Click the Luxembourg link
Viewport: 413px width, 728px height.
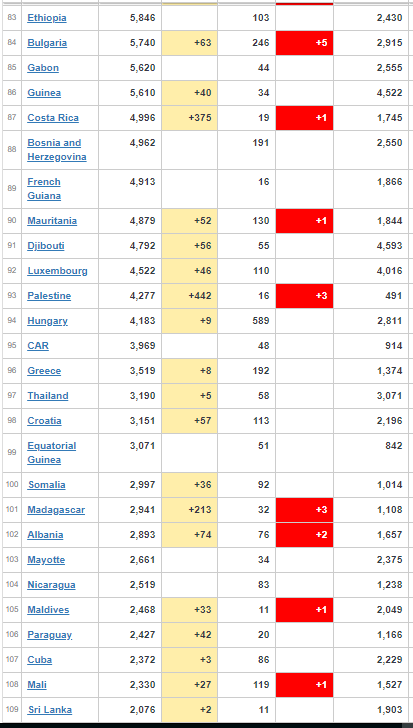57,271
